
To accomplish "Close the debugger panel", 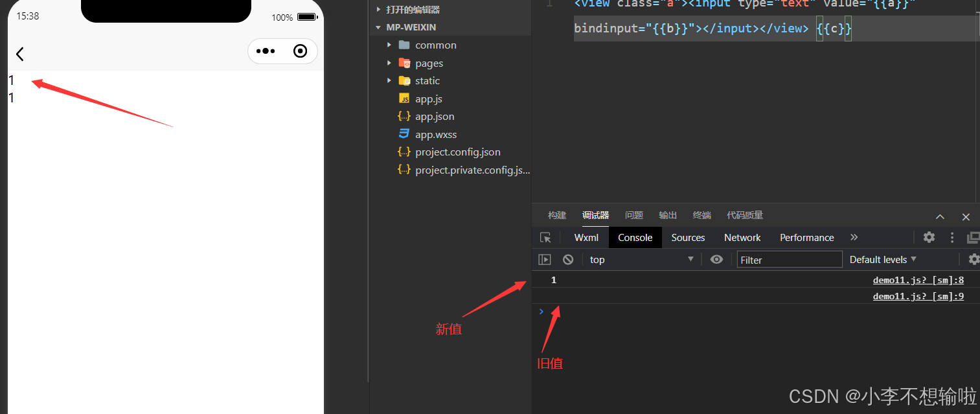I will tap(966, 216).
